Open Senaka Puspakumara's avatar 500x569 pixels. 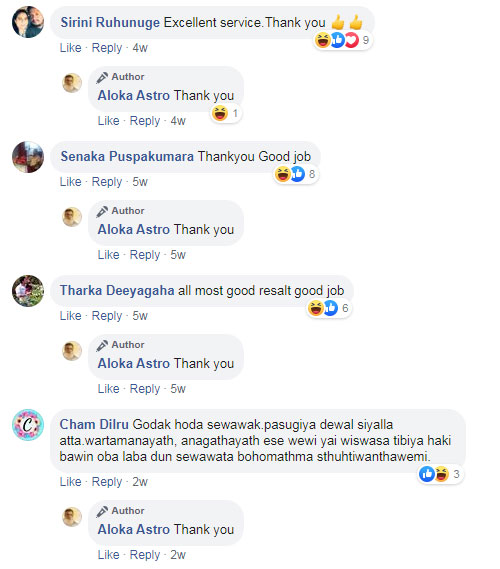(x=28, y=157)
